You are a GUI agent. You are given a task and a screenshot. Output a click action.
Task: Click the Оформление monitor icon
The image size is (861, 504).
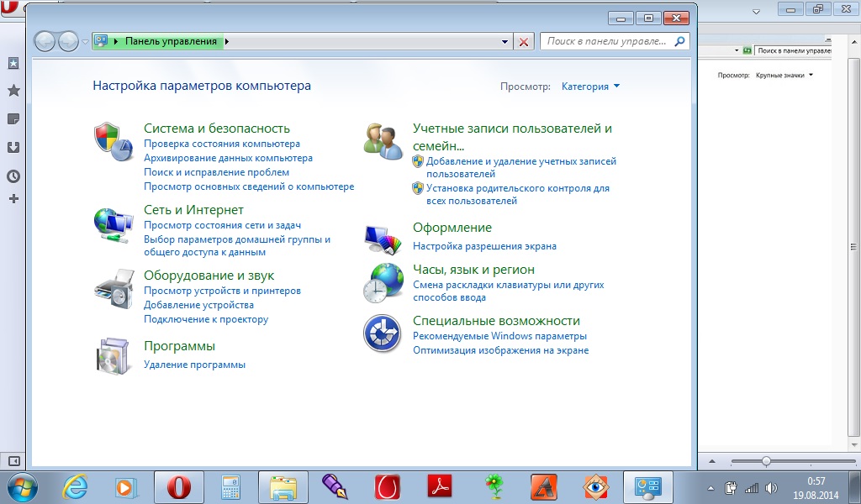(383, 239)
